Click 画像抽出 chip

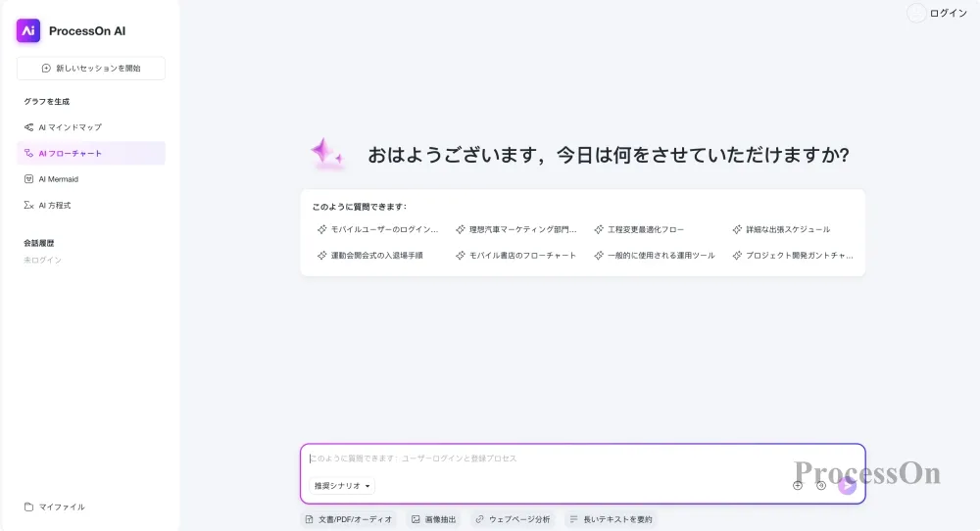tap(434, 520)
